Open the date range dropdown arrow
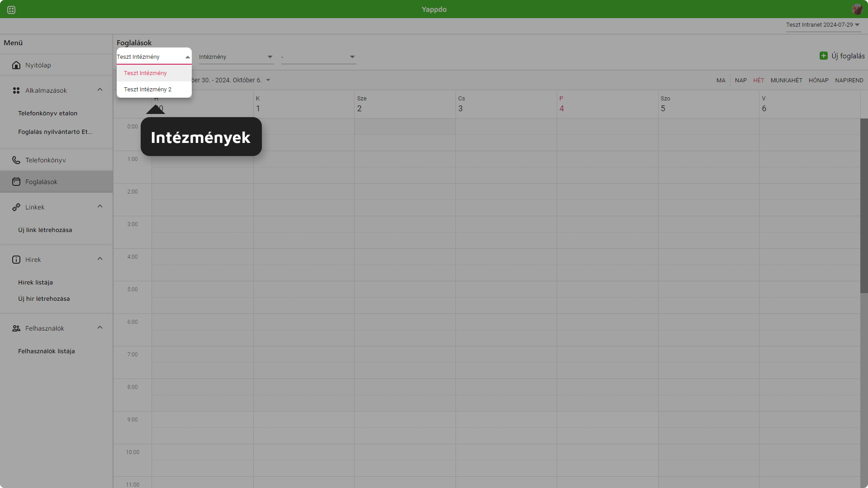The width and height of the screenshot is (868, 488). 268,80
